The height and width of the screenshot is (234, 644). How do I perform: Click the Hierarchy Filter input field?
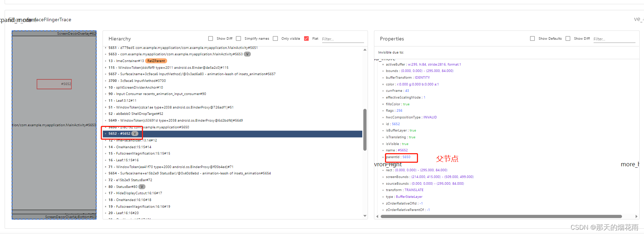(x=343, y=39)
